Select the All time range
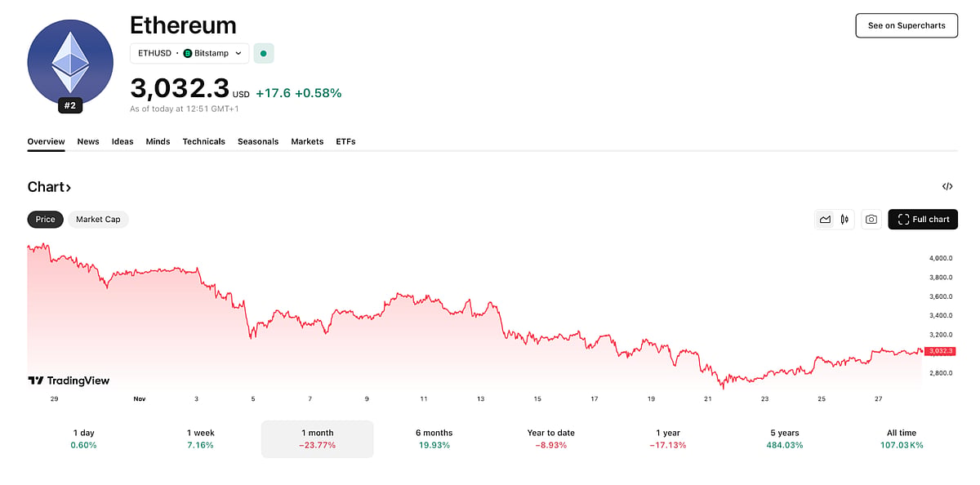 [x=902, y=438]
